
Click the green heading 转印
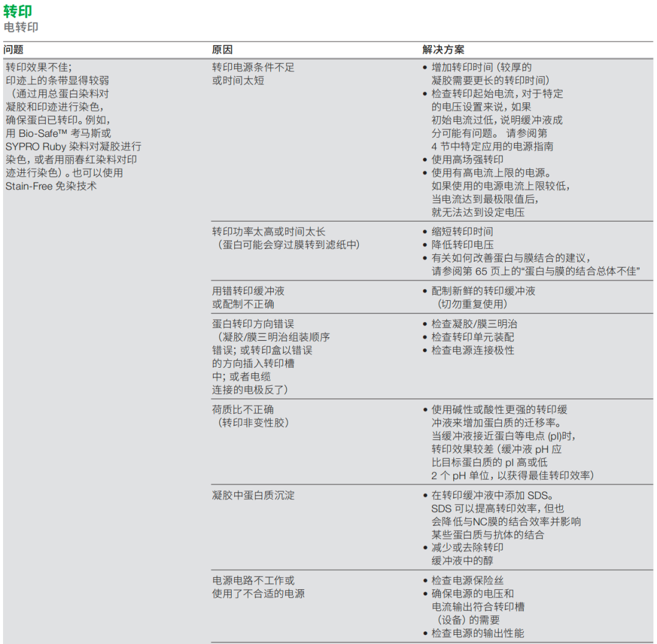point(18,11)
